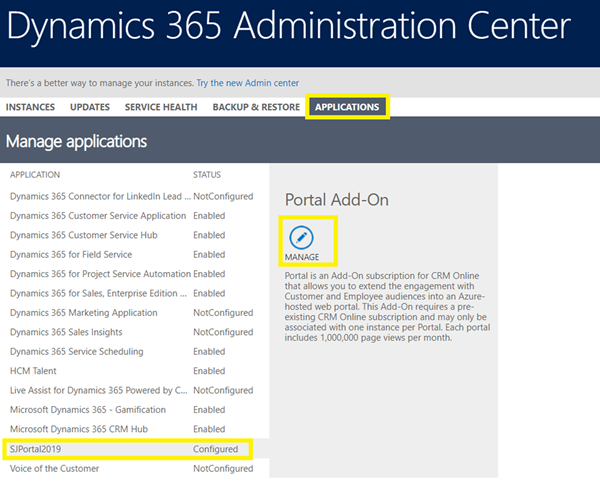Image resolution: width=600 pixels, height=485 pixels.
Task: Choose Dynamics 365 Customer Service Application
Action: [x=98, y=216]
